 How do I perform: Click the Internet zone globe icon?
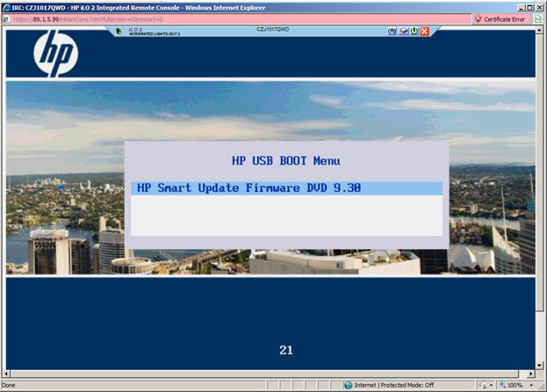tap(349, 385)
